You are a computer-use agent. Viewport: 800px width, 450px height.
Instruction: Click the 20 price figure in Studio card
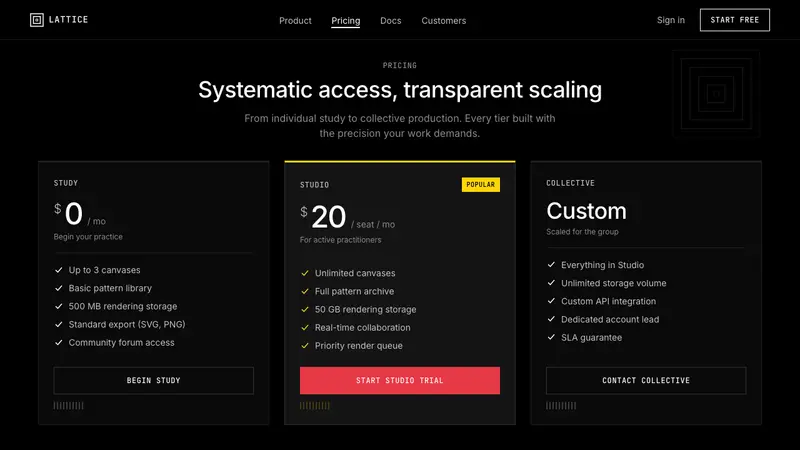[329, 217]
